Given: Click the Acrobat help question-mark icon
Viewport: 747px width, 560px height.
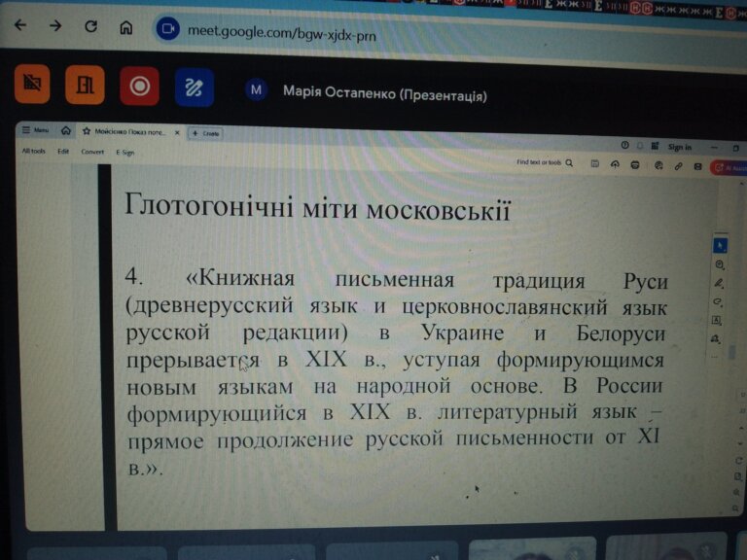Looking at the screenshot, I should (x=624, y=145).
